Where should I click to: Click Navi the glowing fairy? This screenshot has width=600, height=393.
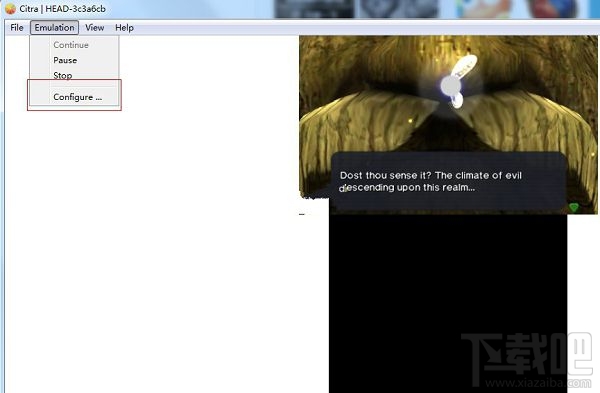(x=457, y=82)
